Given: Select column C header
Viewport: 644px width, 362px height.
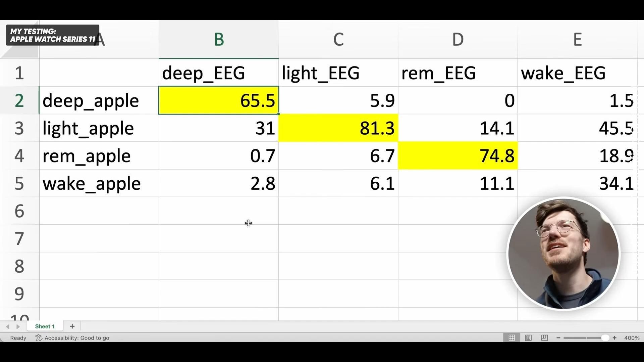Looking at the screenshot, I should tap(338, 39).
